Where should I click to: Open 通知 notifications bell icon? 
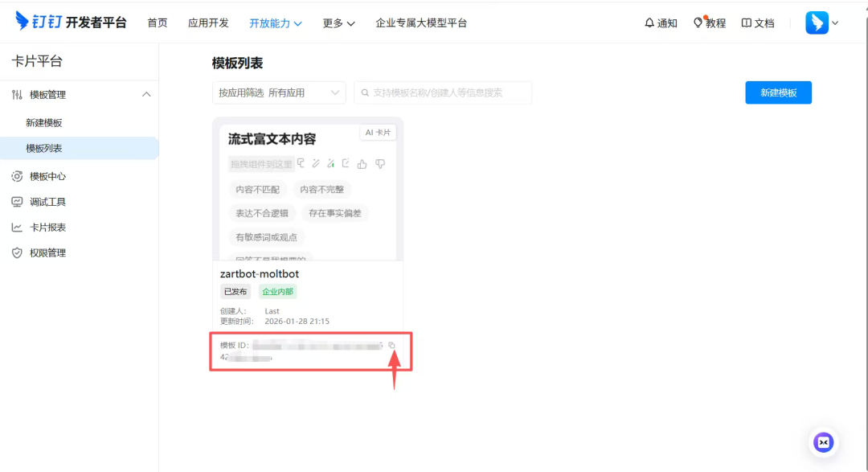[x=660, y=23]
